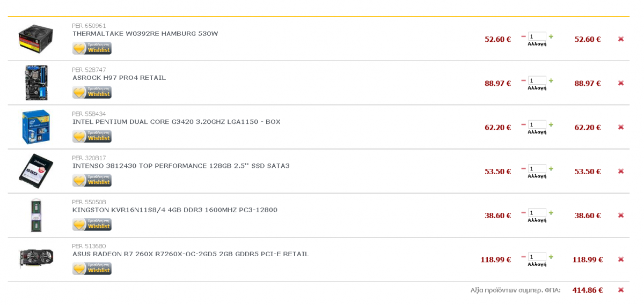Screen dimensions: 644x305
Task: Remove Thermaltake Hamburg 530W from cart
Action: point(621,39)
